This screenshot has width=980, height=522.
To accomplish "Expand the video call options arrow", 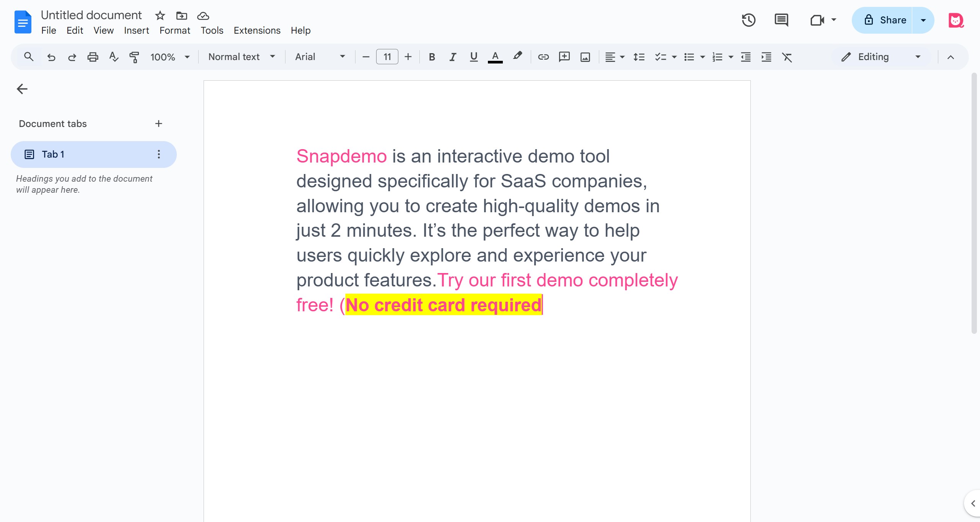I will click(834, 20).
